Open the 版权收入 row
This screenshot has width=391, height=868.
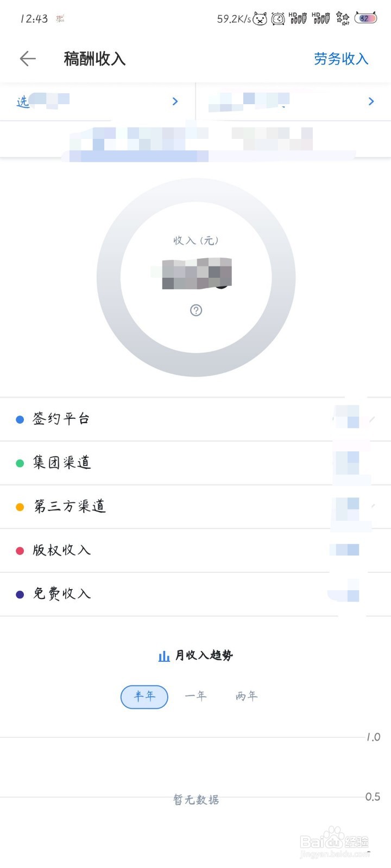point(195,551)
